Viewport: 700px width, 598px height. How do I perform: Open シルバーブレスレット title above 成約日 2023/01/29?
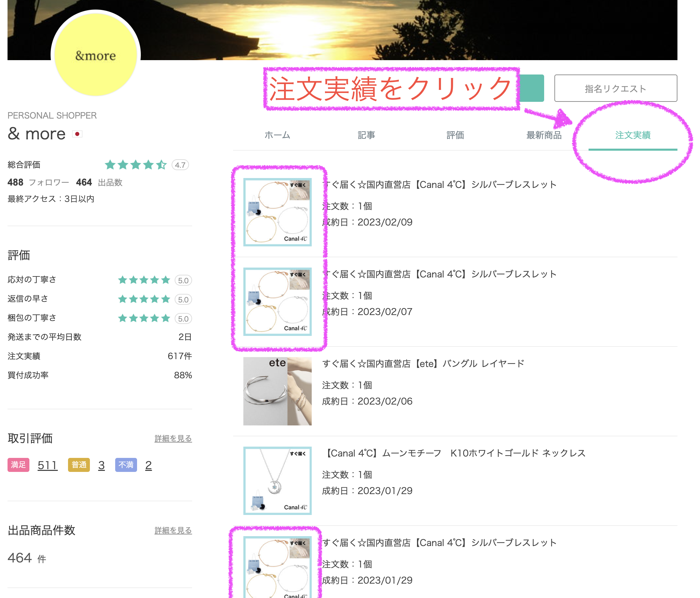point(440,543)
